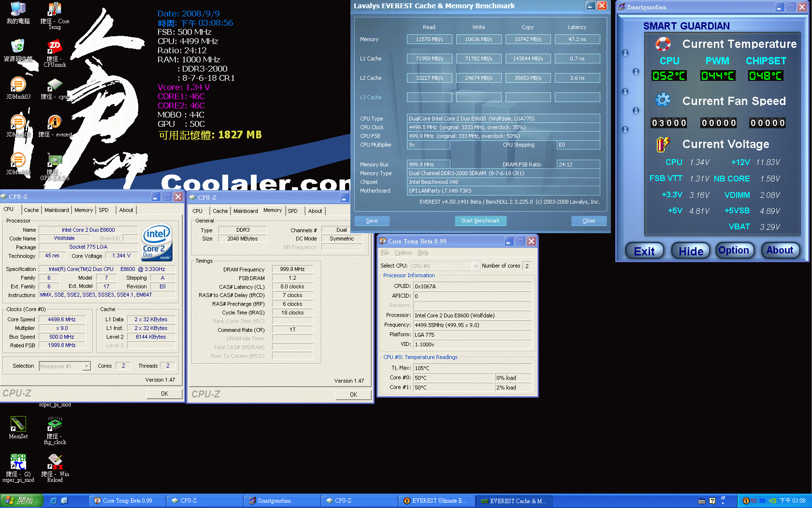This screenshot has width=812, height=508.
Task: Open the SPD tab in right CPU-Z window
Action: tap(292, 211)
